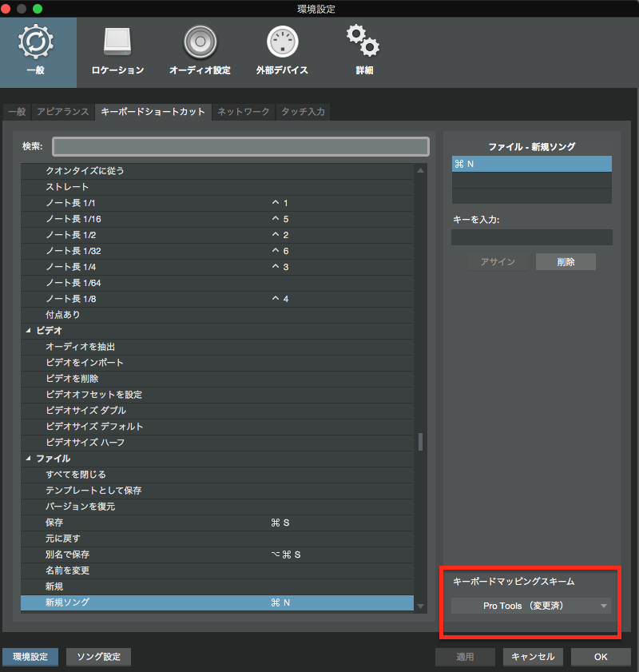Select the テンプレートとして保存 row
The width and height of the screenshot is (639, 672).
point(217,491)
